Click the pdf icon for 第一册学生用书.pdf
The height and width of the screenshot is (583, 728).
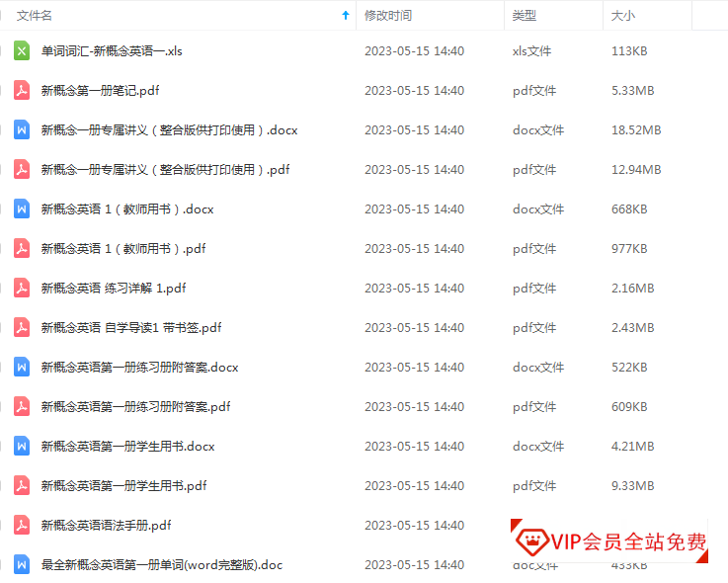[22, 485]
